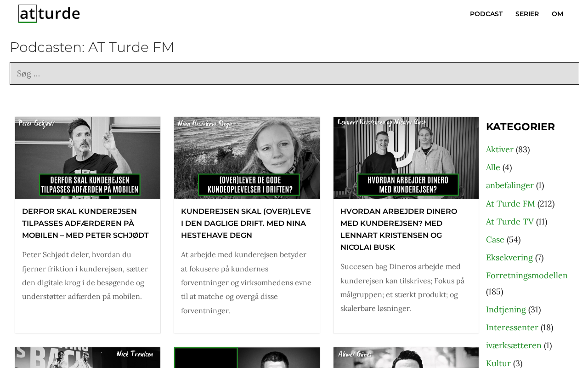This screenshot has width=588, height=368.
Task: Select the Case category
Action: [495, 240]
